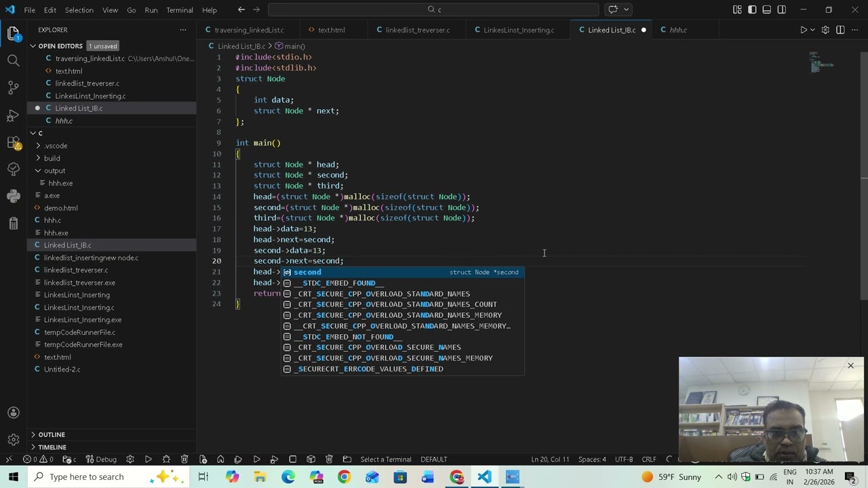Open the Search view in activity bar
The width and height of the screenshot is (868, 488).
pyautogui.click(x=13, y=61)
